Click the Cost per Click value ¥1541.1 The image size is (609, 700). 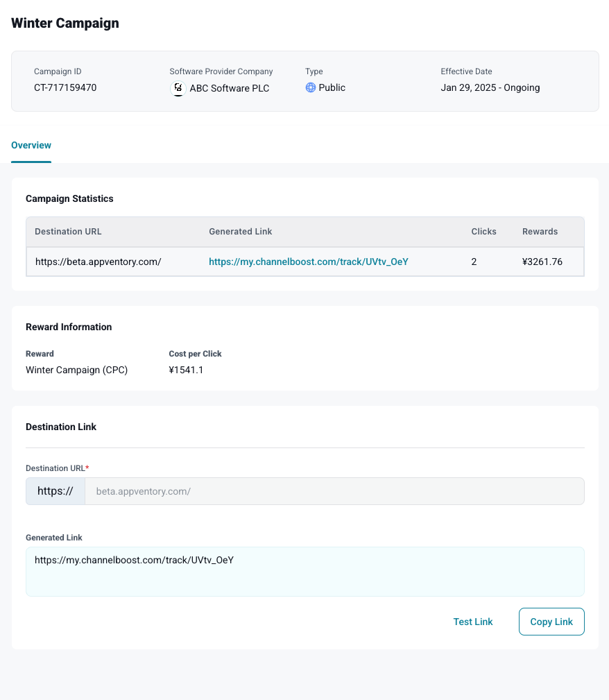pyautogui.click(x=186, y=370)
